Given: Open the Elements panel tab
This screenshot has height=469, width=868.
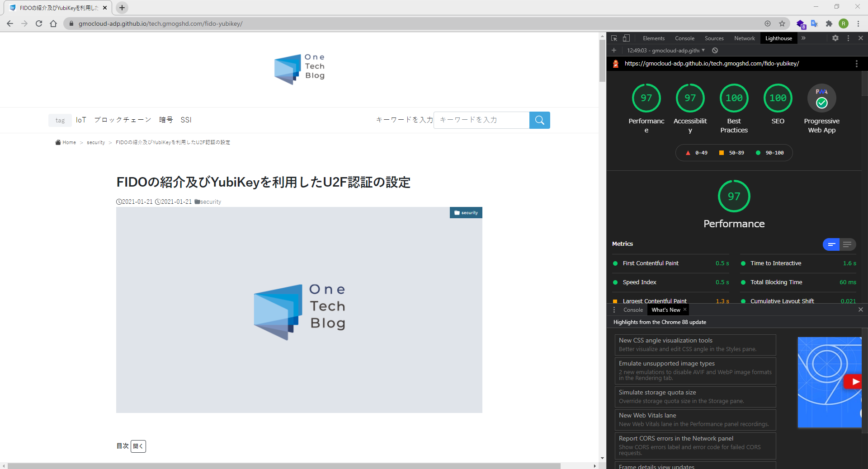Looking at the screenshot, I should pos(654,38).
